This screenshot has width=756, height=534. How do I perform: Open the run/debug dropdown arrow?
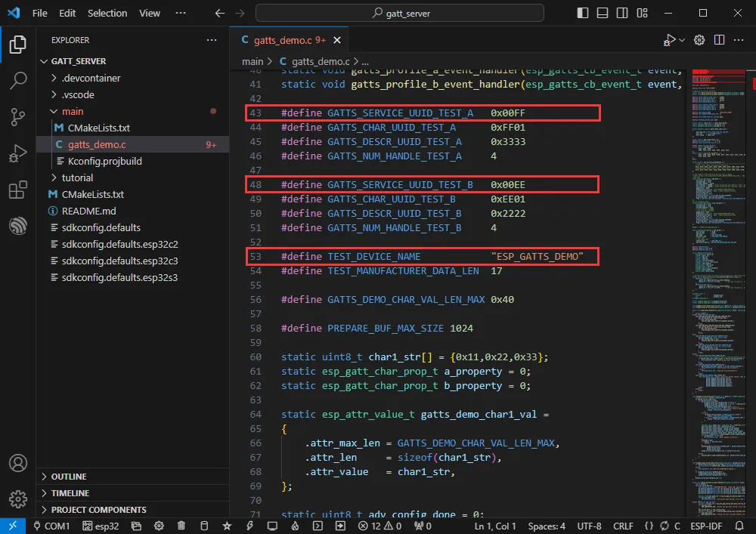coord(682,40)
